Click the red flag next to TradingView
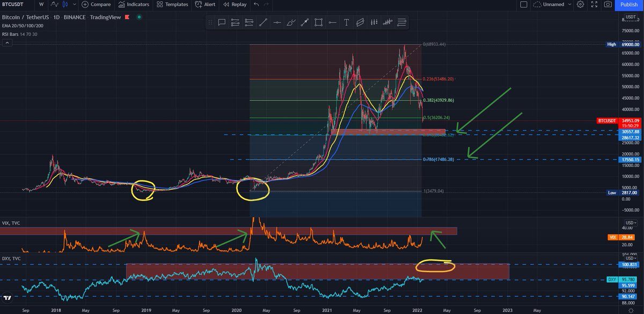Viewport: 644px width, 314px height. pyautogui.click(x=127, y=18)
